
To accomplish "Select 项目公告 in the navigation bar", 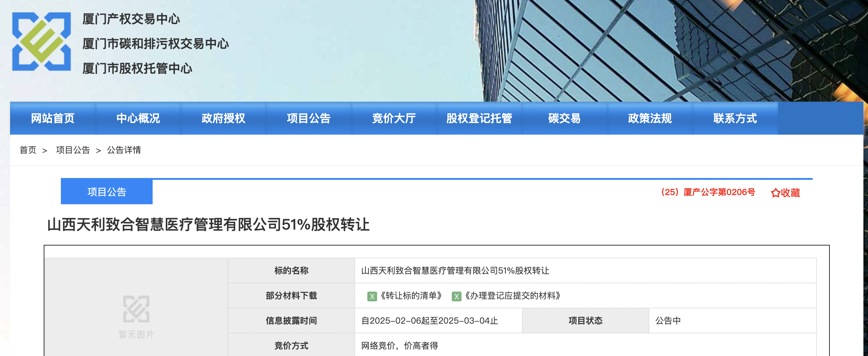I will (308, 118).
